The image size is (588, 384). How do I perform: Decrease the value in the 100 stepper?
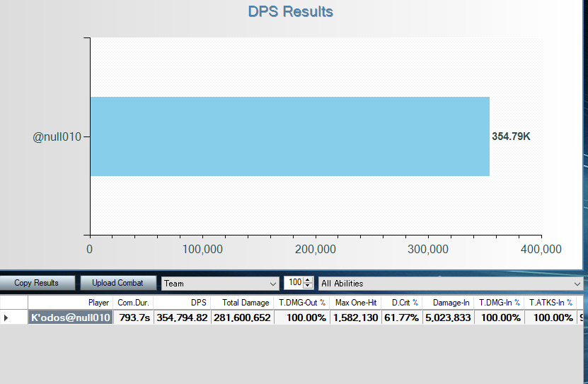click(308, 286)
